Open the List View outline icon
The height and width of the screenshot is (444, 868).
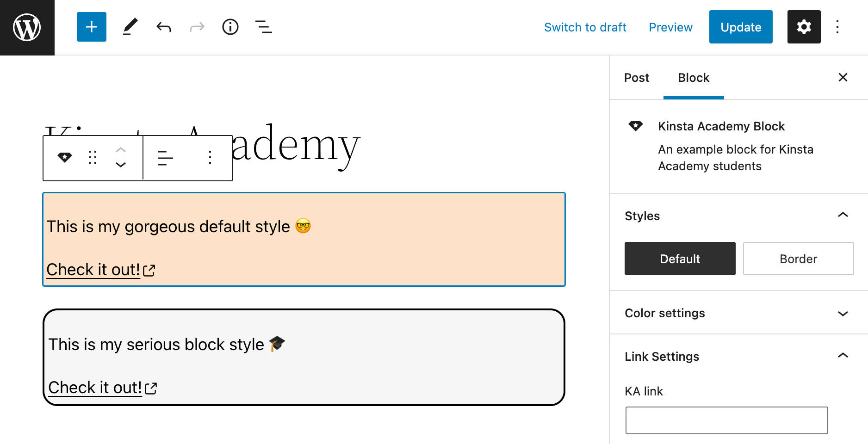pos(264,27)
